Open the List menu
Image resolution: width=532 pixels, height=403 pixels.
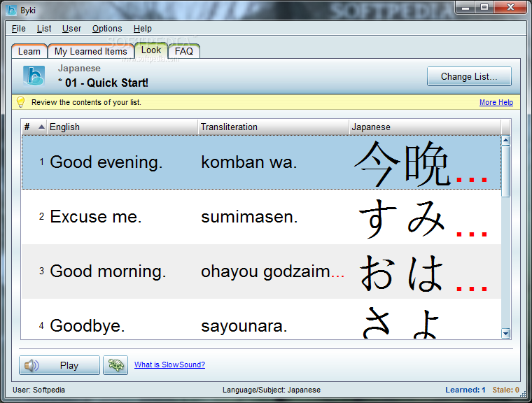pyautogui.click(x=44, y=29)
